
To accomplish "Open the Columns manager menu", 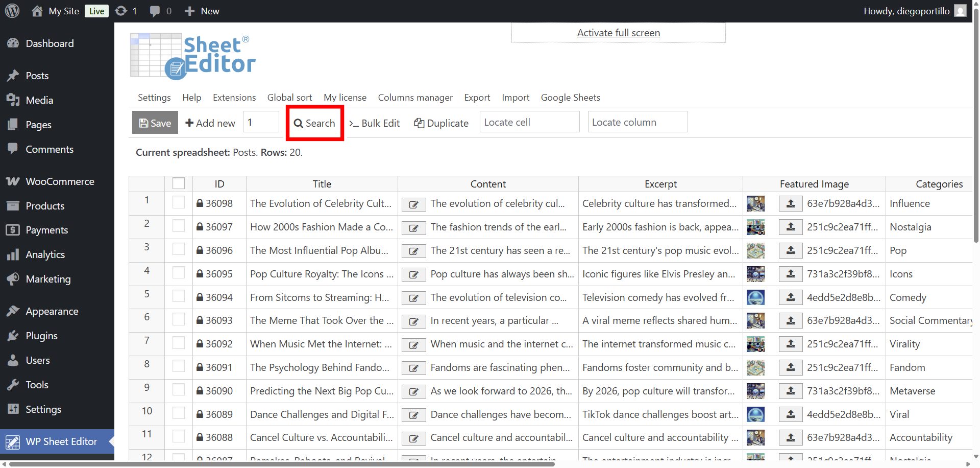I will point(415,98).
